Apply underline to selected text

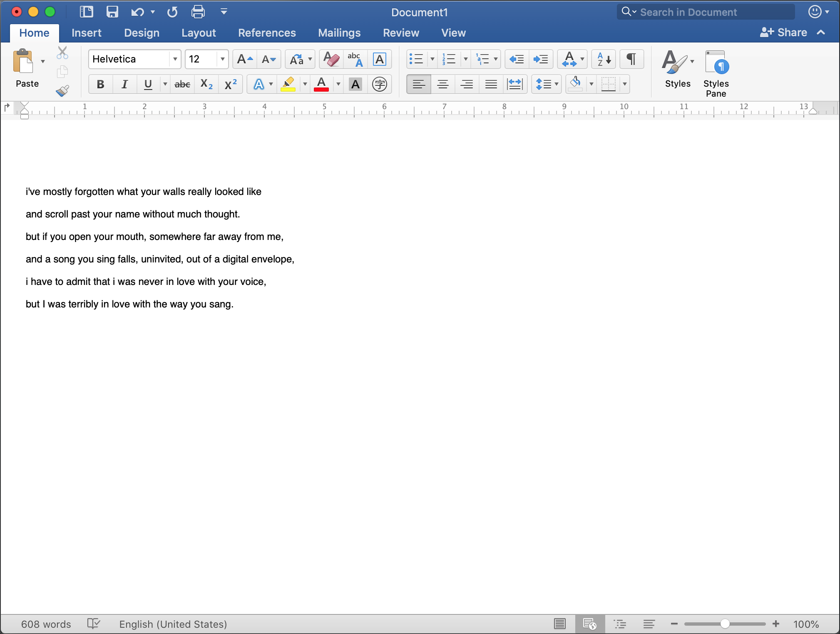click(x=148, y=84)
